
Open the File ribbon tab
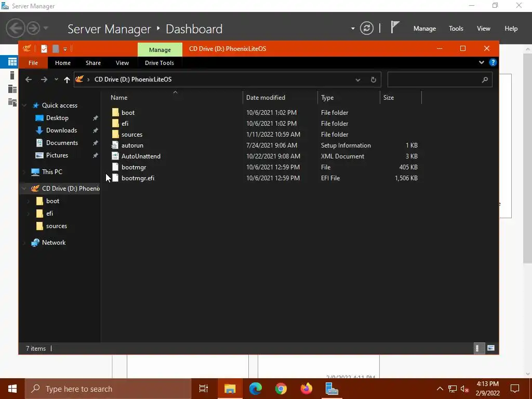[33, 63]
